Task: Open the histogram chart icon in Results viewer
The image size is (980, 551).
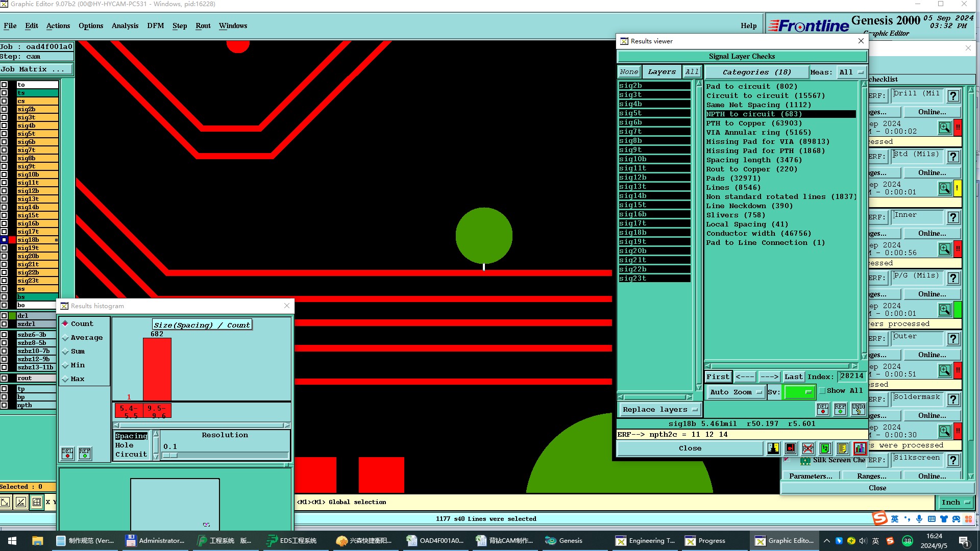Action: 860,448
